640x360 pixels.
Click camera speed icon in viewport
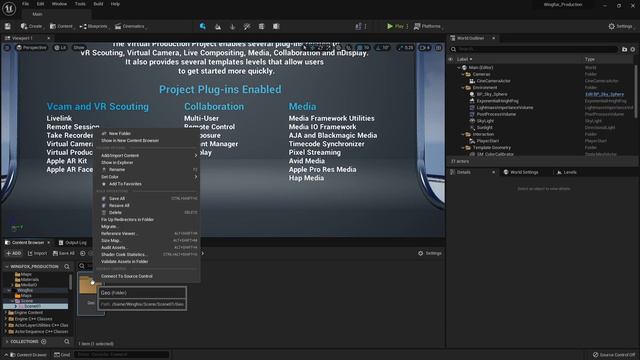[425, 48]
